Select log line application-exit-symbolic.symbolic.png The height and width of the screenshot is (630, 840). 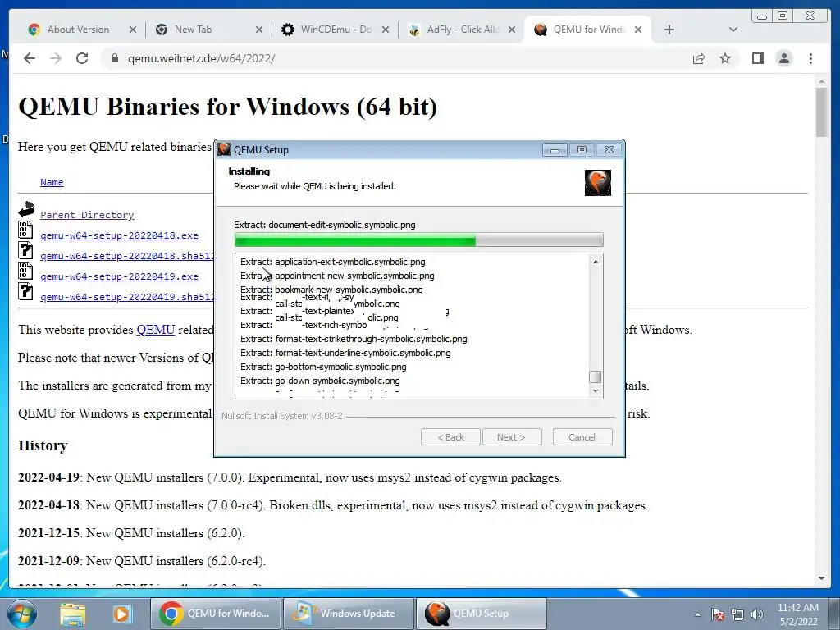333,262
